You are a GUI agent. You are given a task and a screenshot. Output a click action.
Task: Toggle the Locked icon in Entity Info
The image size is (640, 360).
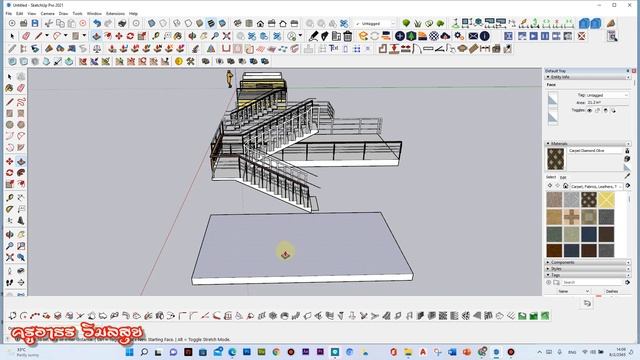tap(598, 111)
